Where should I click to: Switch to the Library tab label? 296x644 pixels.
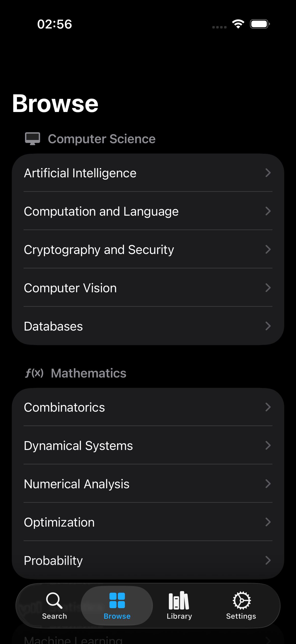coord(179,616)
